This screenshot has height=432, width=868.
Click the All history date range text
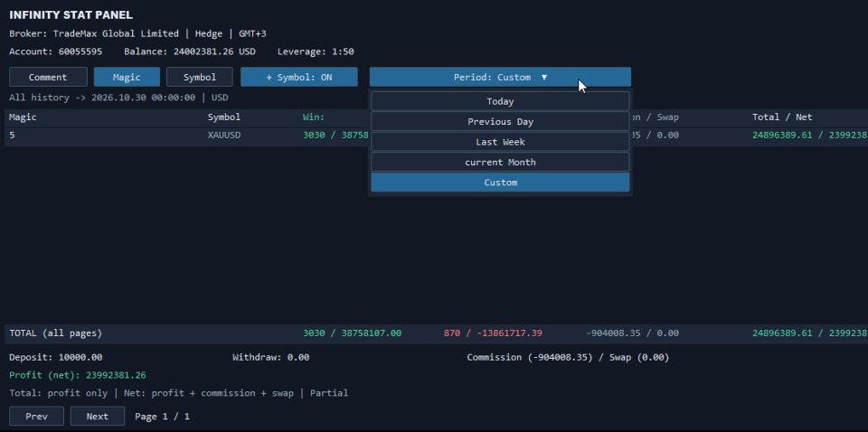118,98
